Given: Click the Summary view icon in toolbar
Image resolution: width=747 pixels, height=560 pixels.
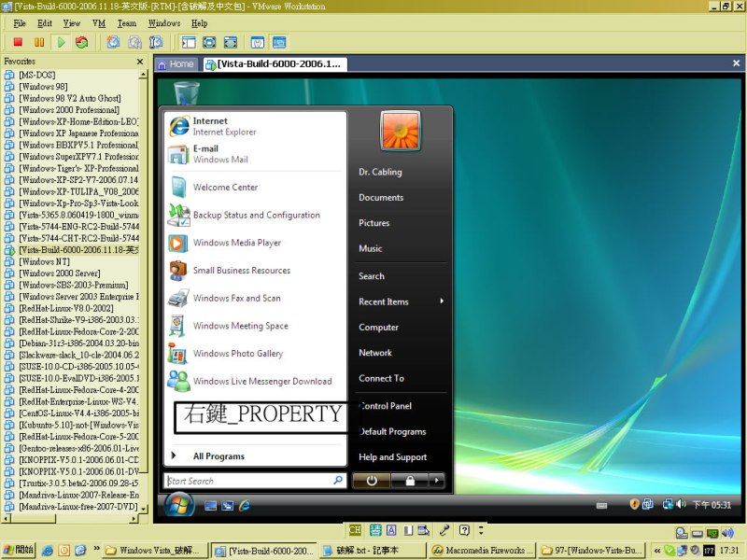Looking at the screenshot, I should pyautogui.click(x=258, y=42).
